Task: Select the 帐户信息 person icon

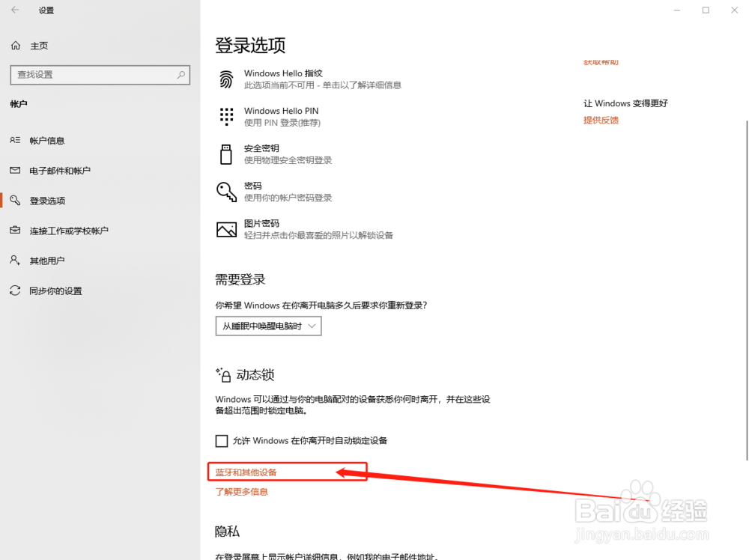Action: [15, 140]
